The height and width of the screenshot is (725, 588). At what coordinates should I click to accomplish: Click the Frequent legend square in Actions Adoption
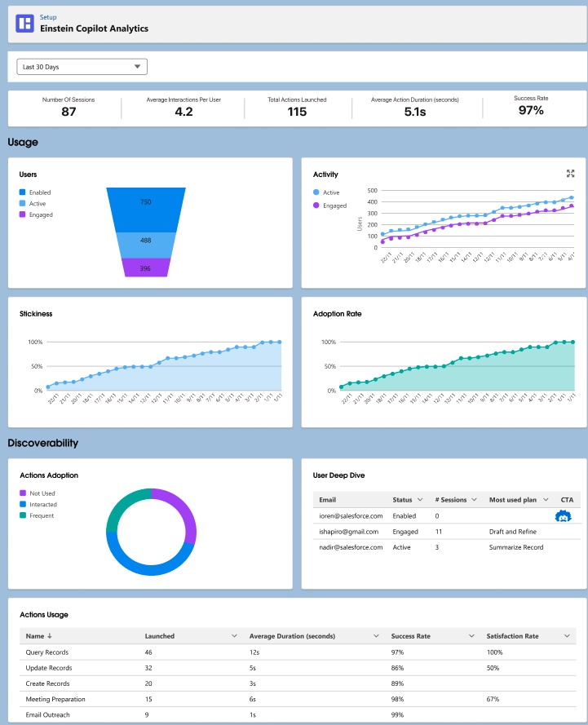(x=23, y=515)
